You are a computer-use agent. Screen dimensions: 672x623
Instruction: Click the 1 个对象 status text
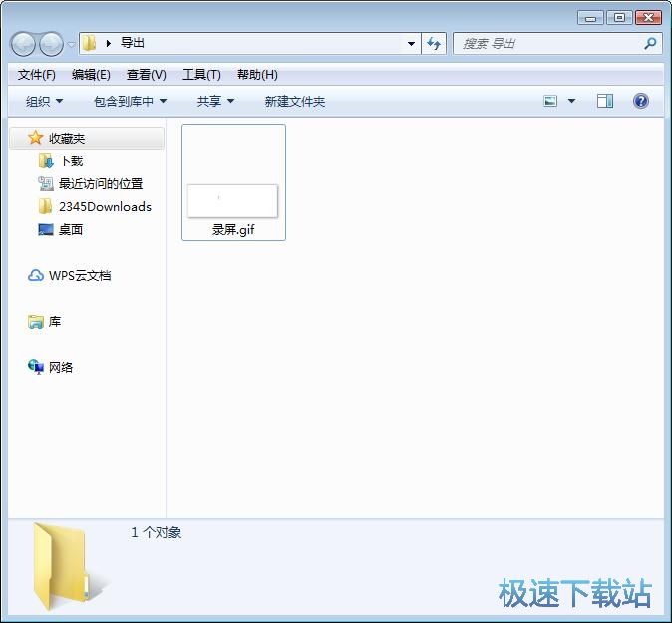(x=156, y=532)
